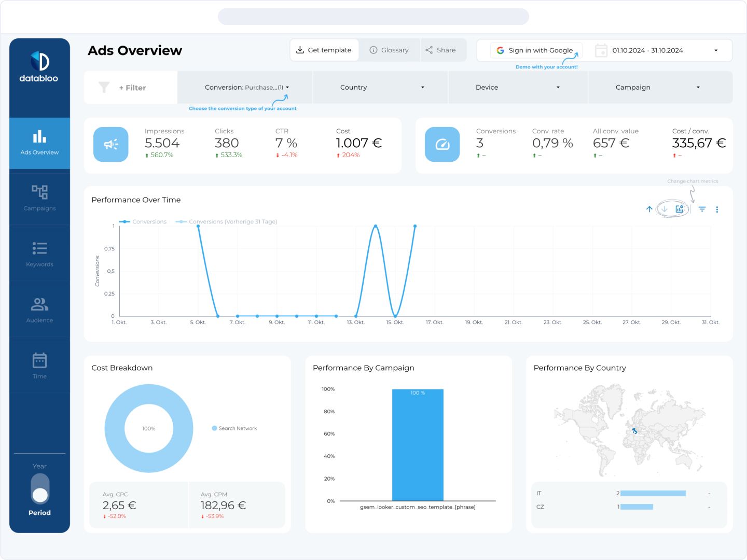Toggle the Conversions legend in chart
This screenshot has width=747, height=560.
point(143,221)
